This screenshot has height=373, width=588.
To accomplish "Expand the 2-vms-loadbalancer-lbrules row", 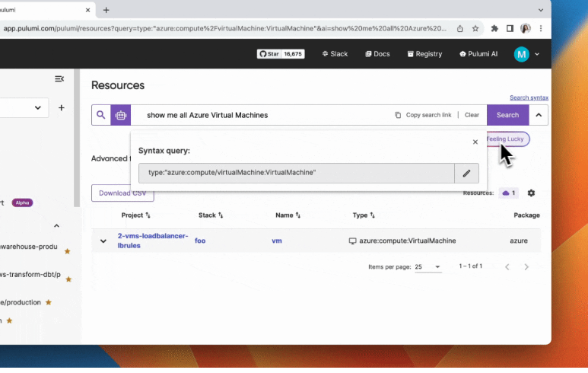I will (x=103, y=241).
